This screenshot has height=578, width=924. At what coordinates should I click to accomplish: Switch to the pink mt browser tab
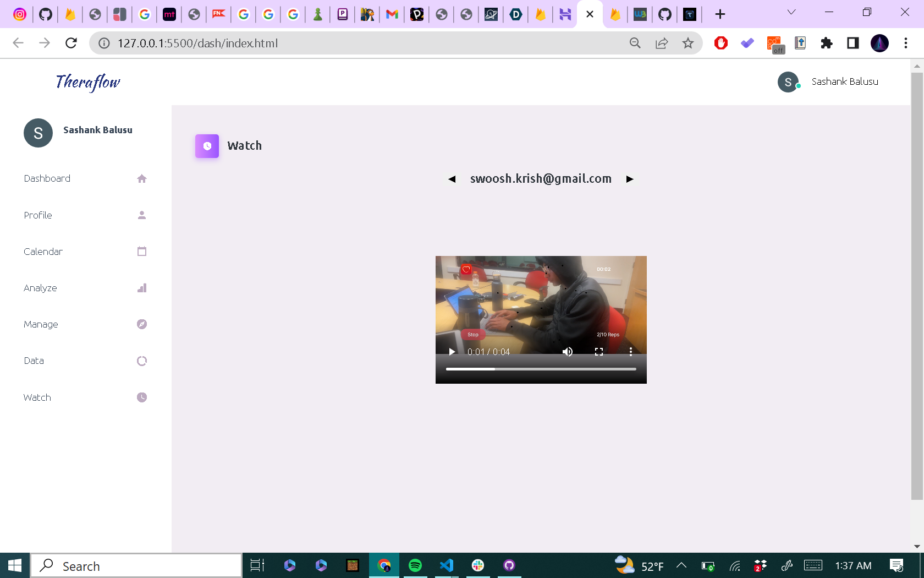click(169, 14)
